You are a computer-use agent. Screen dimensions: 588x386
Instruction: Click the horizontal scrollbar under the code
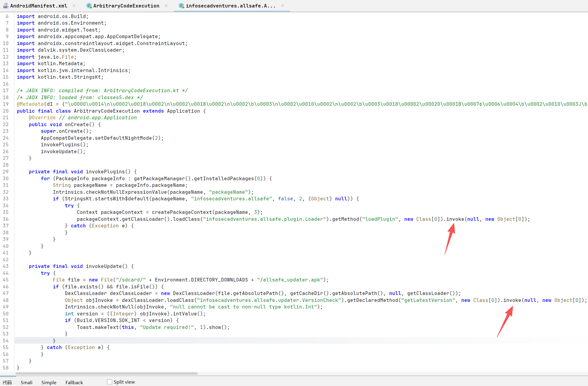click(x=107, y=373)
